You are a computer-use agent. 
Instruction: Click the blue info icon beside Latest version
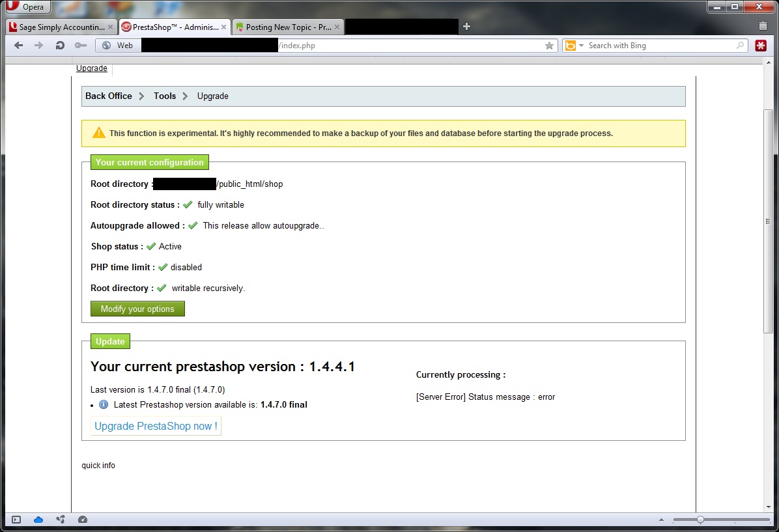pos(104,404)
